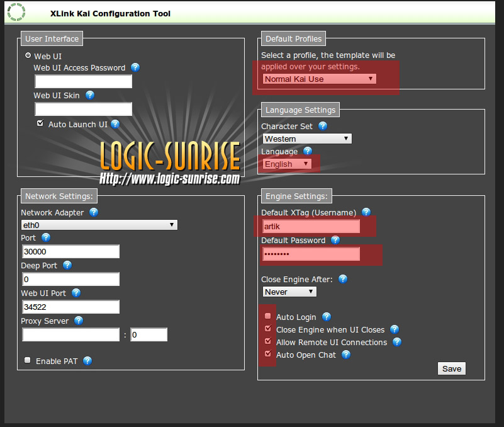Click the Save button
504x427 pixels.
pyautogui.click(x=452, y=368)
